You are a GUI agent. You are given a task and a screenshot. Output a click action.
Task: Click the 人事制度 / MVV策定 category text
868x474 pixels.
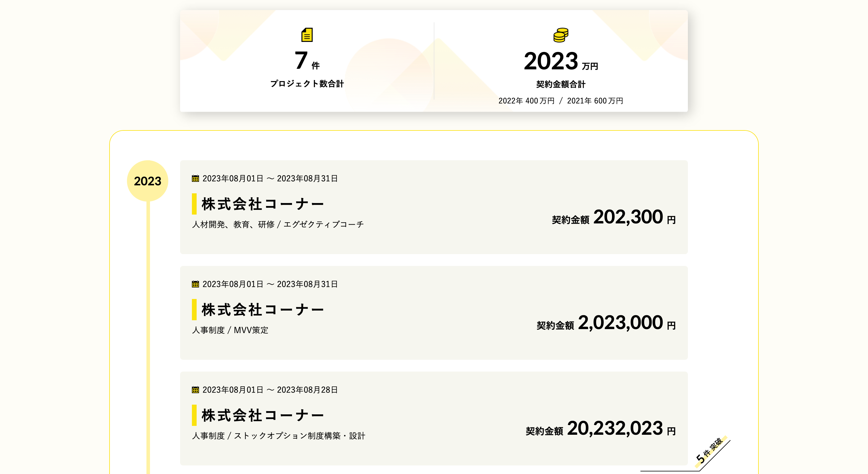tap(230, 330)
